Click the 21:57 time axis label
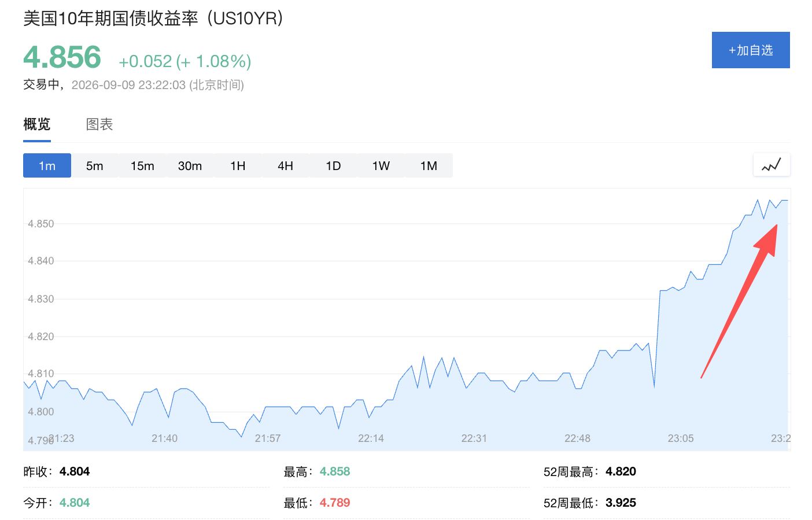Image resolution: width=812 pixels, height=520 pixels. tap(268, 438)
